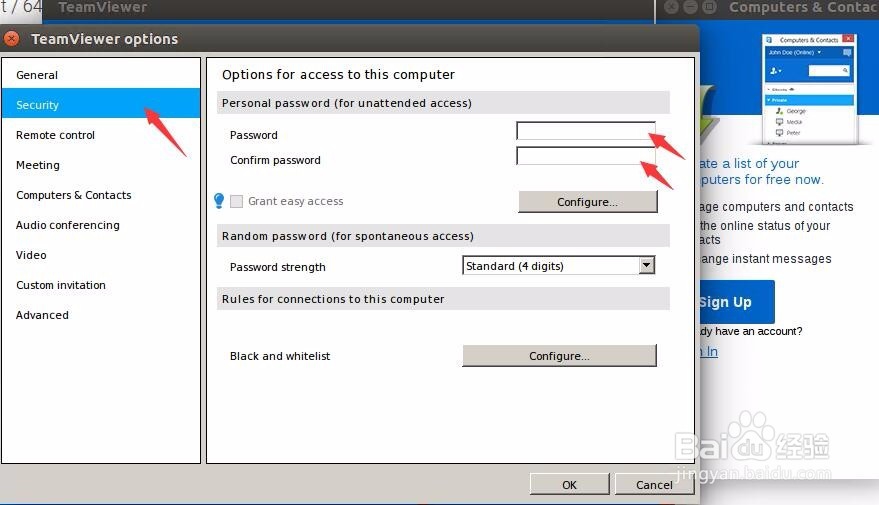Select the Security options category
The width and height of the screenshot is (879, 505).
[38, 105]
